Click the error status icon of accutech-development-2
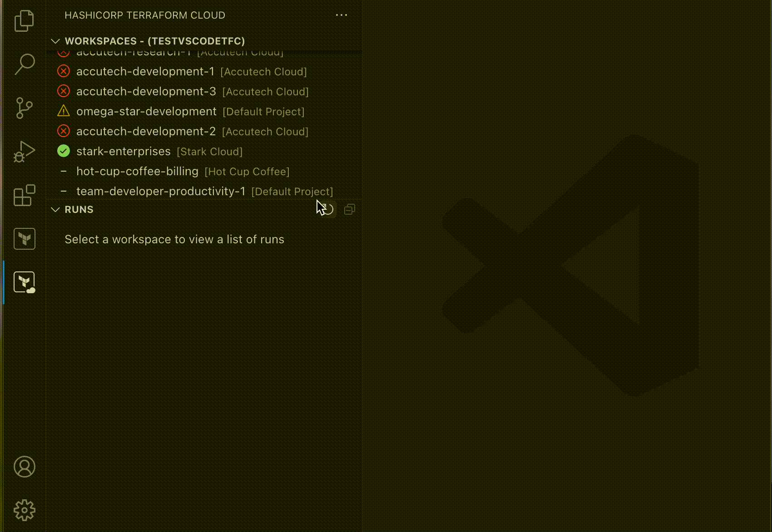Screen dimensions: 772x532 (x=64, y=131)
